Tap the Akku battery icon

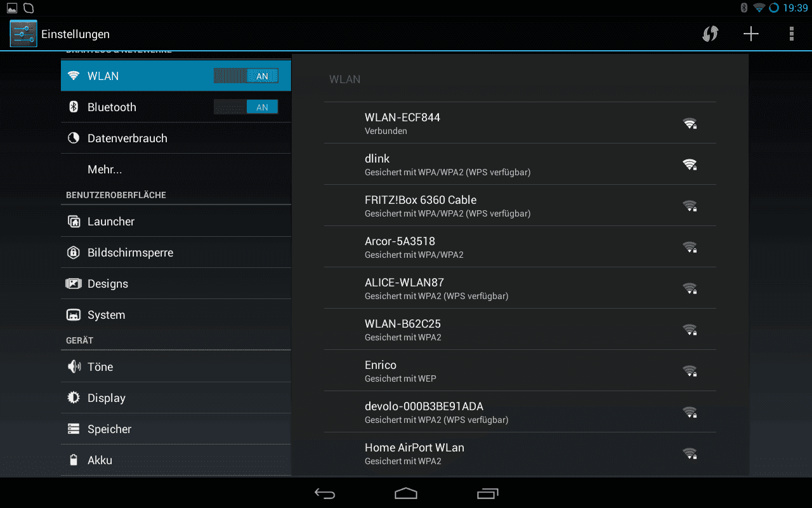pyautogui.click(x=74, y=460)
